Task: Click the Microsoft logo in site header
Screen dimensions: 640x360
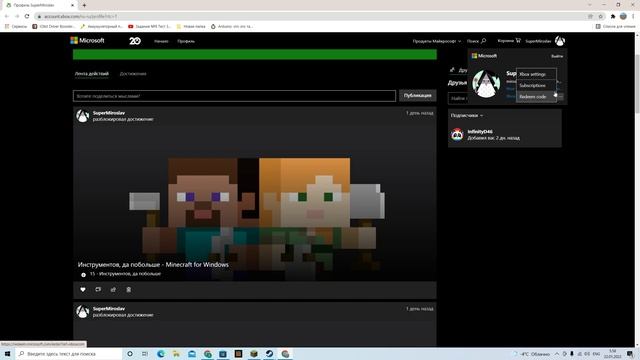Action: coord(87,40)
